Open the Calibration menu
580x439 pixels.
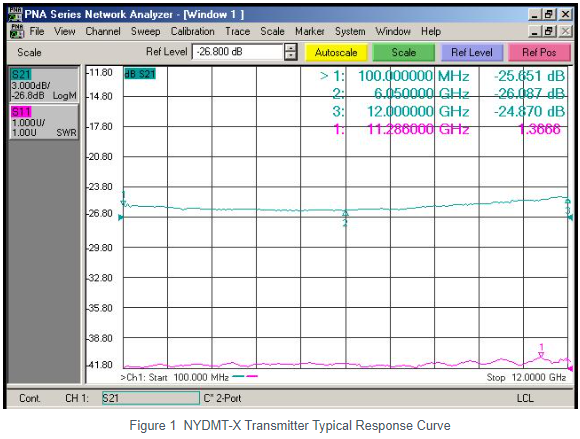tap(192, 31)
